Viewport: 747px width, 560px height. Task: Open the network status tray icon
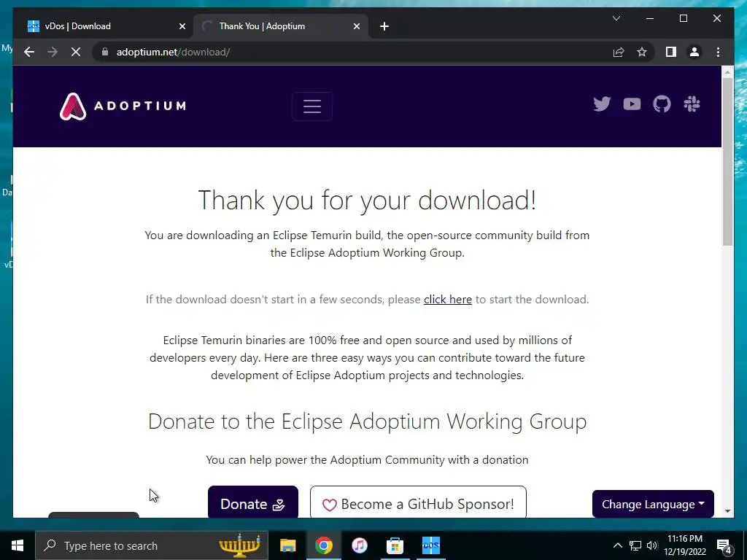click(635, 545)
